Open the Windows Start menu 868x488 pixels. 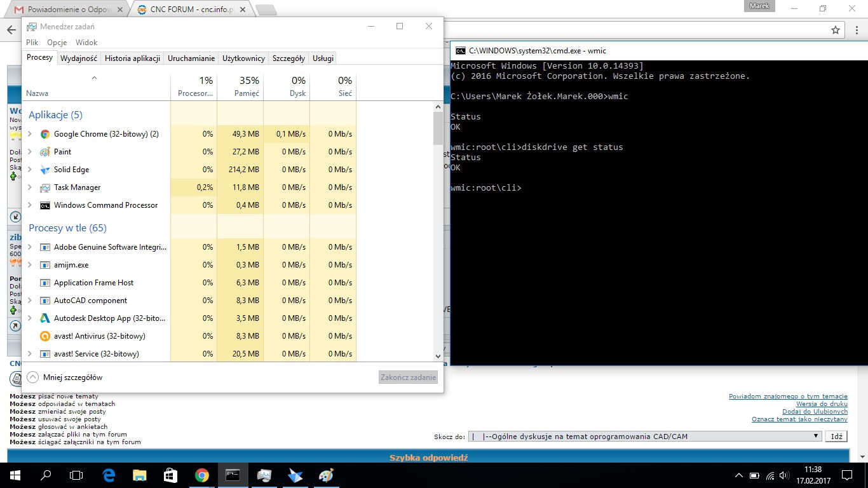(x=15, y=475)
